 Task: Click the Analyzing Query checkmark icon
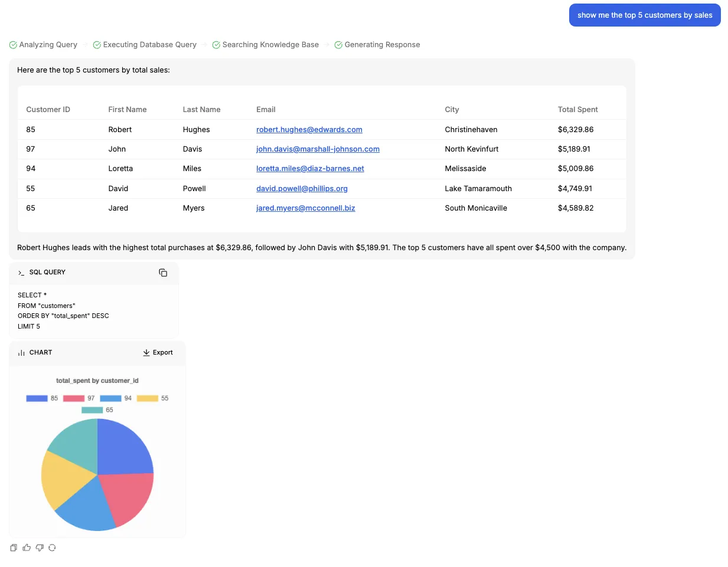(x=13, y=45)
